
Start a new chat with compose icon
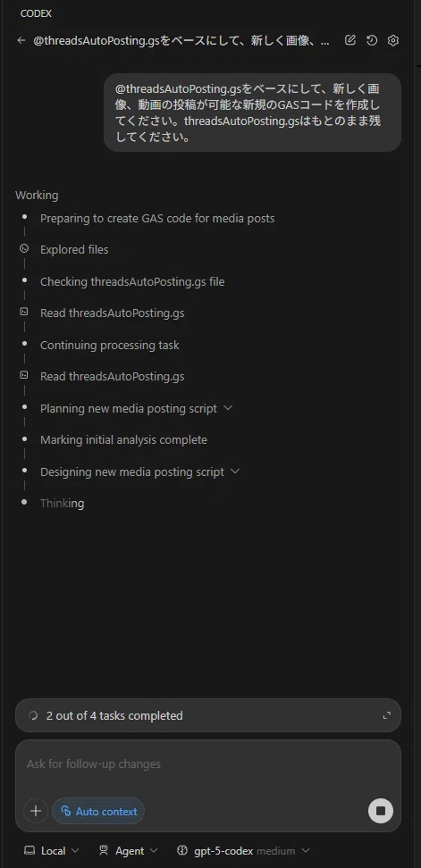pos(350,40)
